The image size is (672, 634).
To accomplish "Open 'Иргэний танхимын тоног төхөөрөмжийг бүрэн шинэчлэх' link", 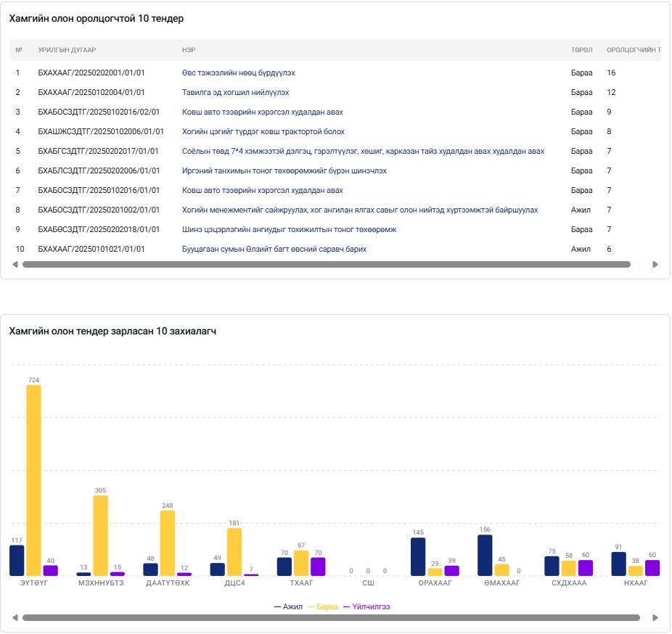I will [284, 171].
